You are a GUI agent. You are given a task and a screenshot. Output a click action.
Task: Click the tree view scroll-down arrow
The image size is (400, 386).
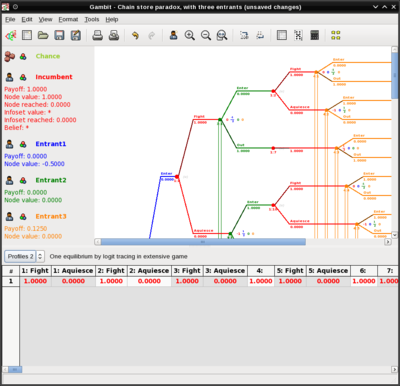[394, 235]
